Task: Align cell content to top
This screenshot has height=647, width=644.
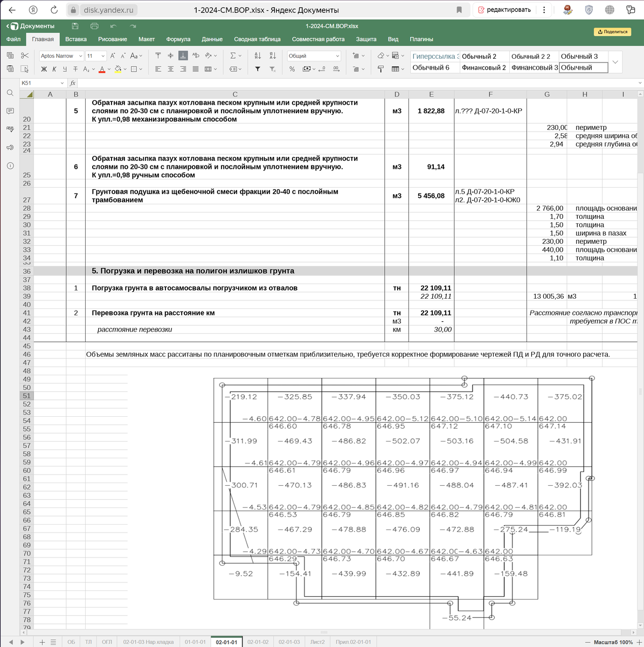Action: [x=158, y=56]
